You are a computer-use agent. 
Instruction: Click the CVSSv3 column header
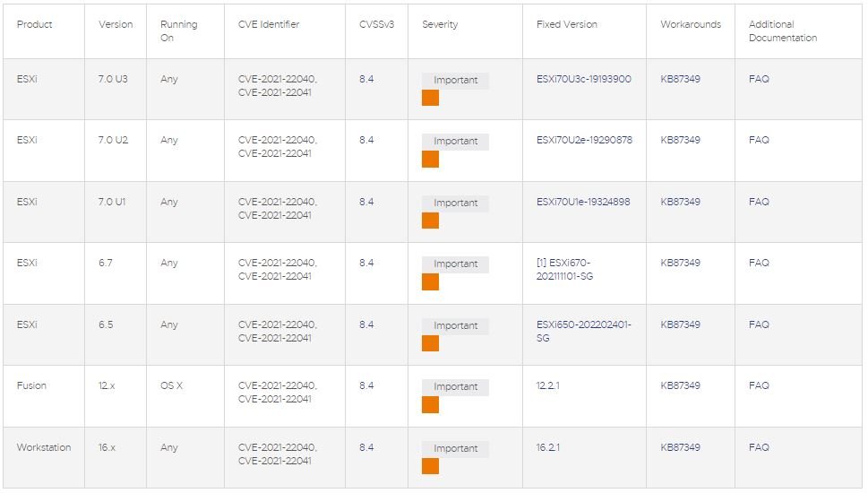click(376, 24)
